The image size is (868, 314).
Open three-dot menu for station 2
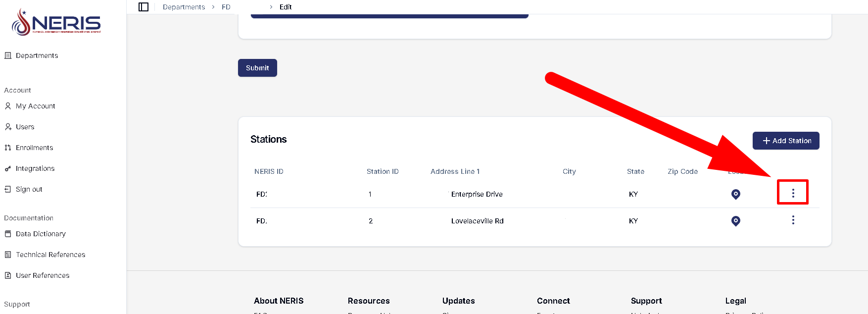793,220
